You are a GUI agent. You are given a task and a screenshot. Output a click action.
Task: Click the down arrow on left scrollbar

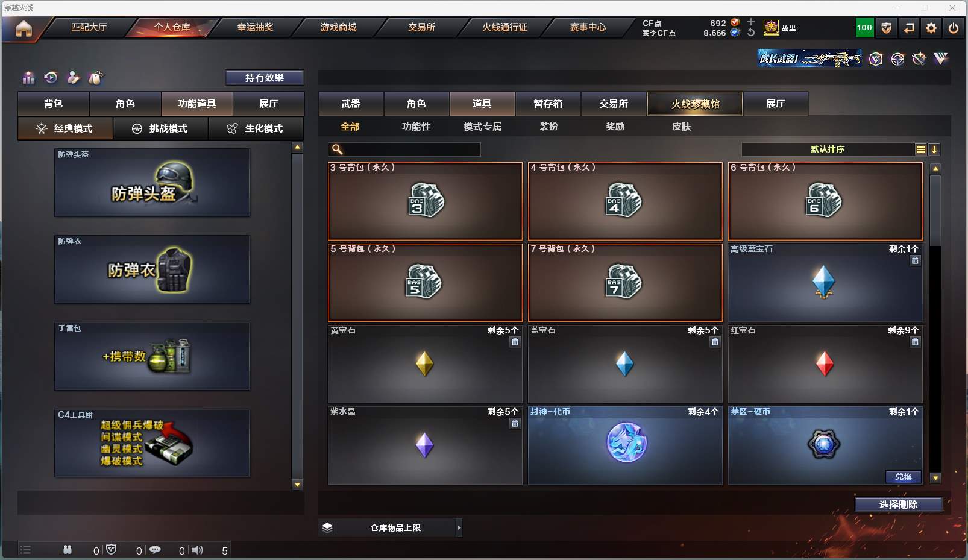coord(297,484)
